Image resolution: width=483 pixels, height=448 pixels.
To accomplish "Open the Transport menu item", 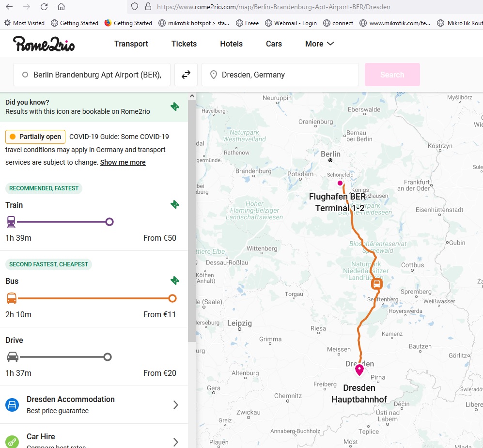I will point(131,44).
